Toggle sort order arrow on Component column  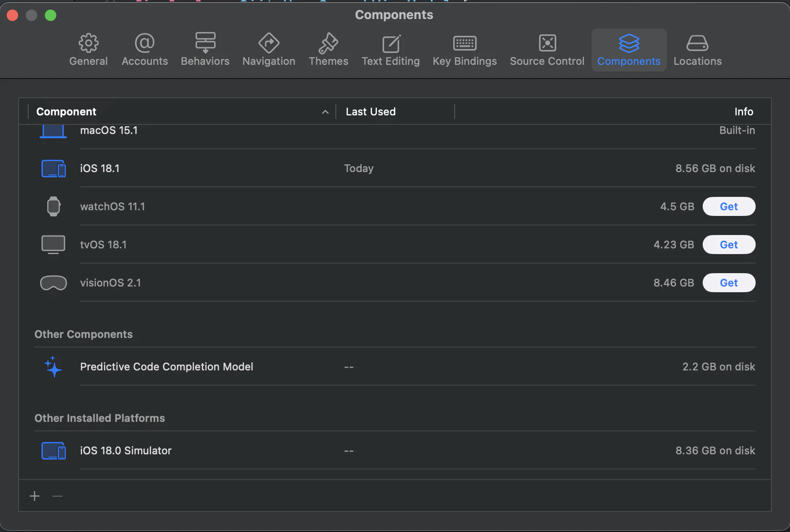[x=325, y=112]
